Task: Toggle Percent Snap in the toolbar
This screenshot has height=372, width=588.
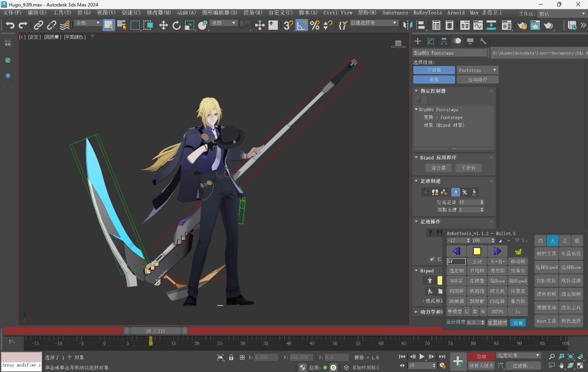Action: (315, 25)
